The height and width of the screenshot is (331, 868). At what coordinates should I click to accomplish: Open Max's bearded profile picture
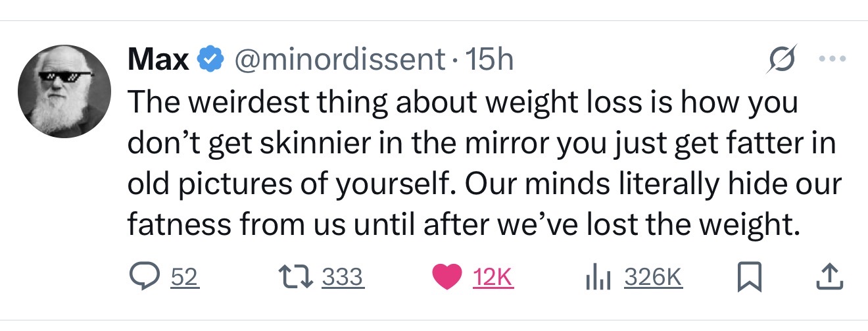64,91
